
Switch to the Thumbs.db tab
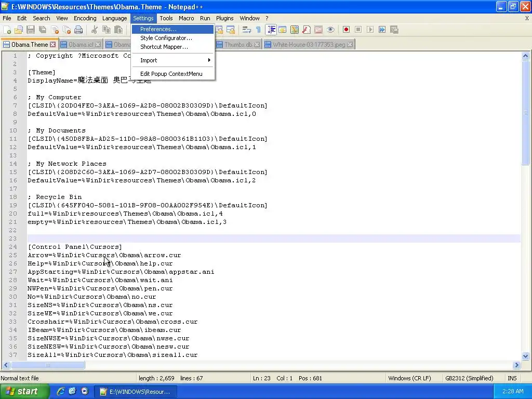(x=238, y=45)
